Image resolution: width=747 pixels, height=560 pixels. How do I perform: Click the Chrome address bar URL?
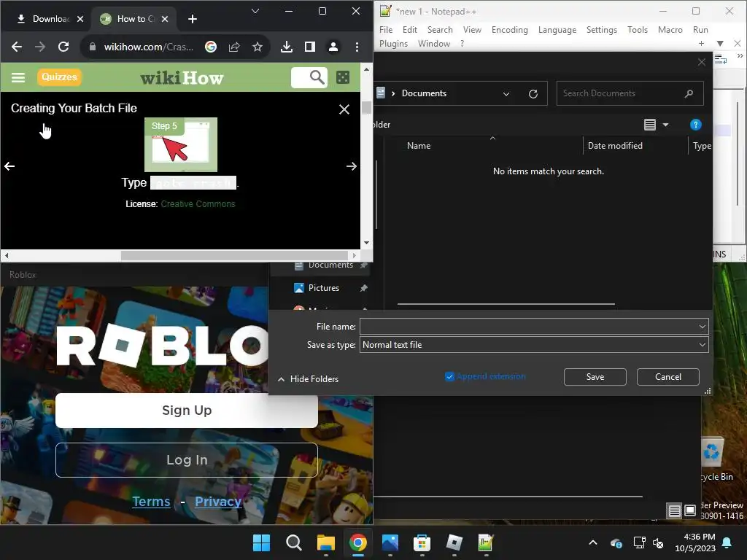point(149,47)
